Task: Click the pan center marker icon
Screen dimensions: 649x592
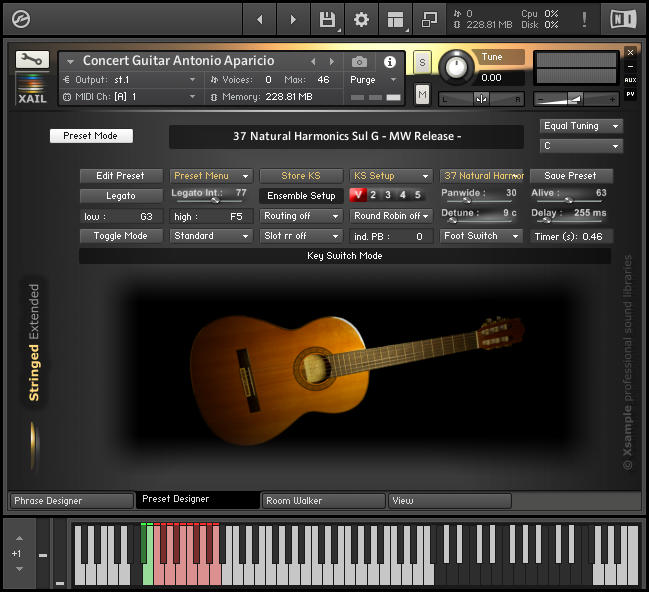Action: [x=481, y=99]
